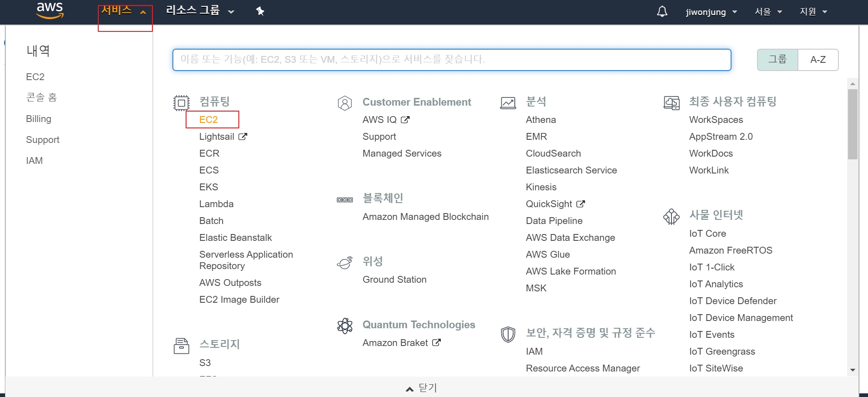
Task: Open AppStream 2.0 service
Action: [x=721, y=137]
